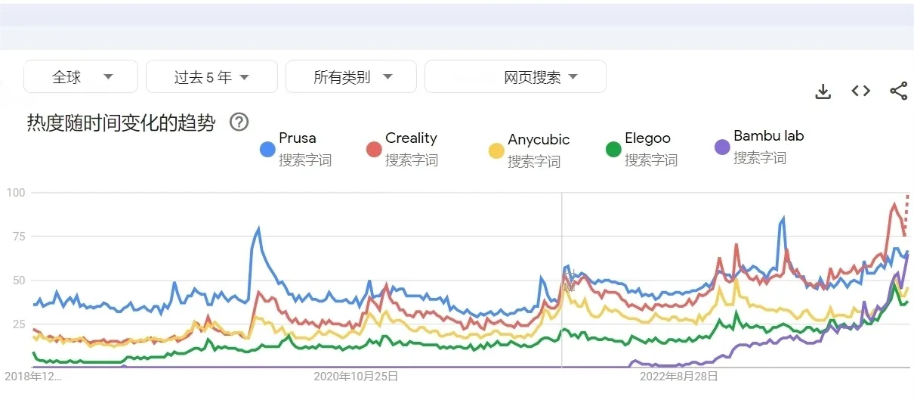Click red Creality legend dot

pyautogui.click(x=374, y=149)
